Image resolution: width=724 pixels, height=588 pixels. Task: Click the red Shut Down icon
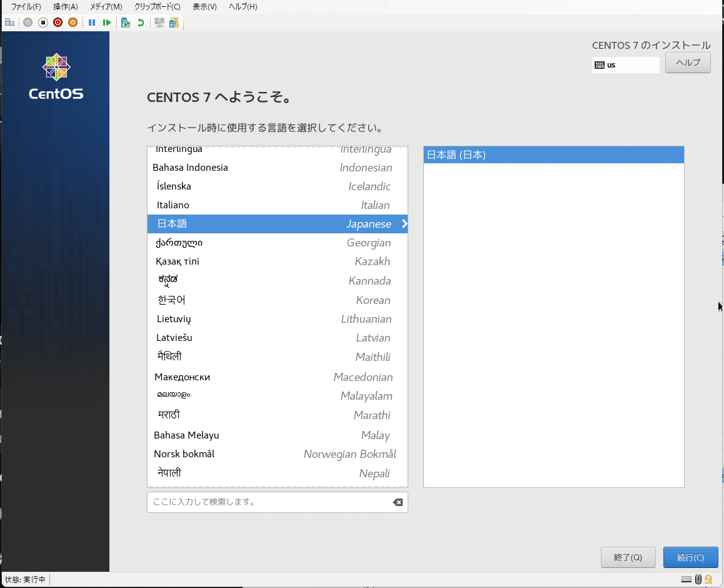pyautogui.click(x=57, y=22)
